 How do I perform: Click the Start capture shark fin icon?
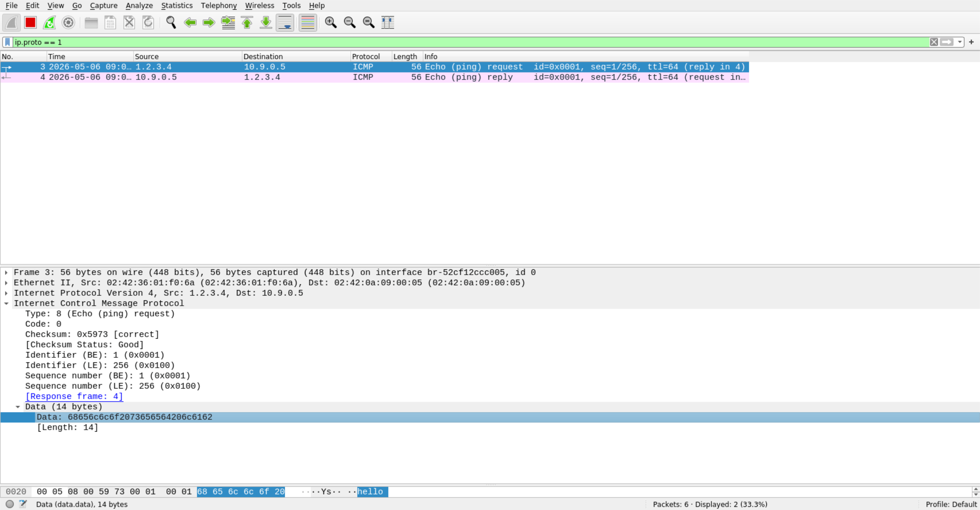(x=11, y=23)
